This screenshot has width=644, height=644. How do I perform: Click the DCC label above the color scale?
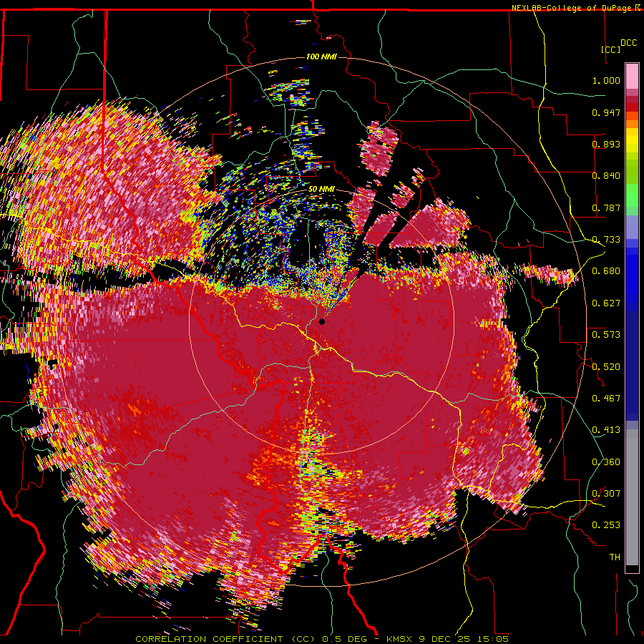628,43
